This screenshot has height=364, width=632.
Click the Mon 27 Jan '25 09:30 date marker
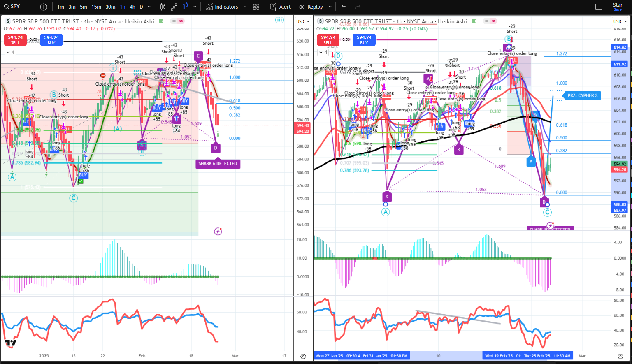point(338,356)
